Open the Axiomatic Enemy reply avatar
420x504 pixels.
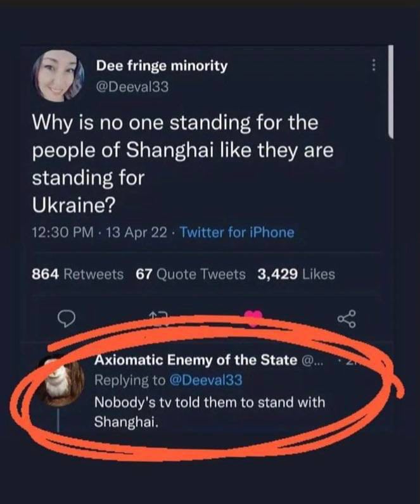tap(61, 382)
